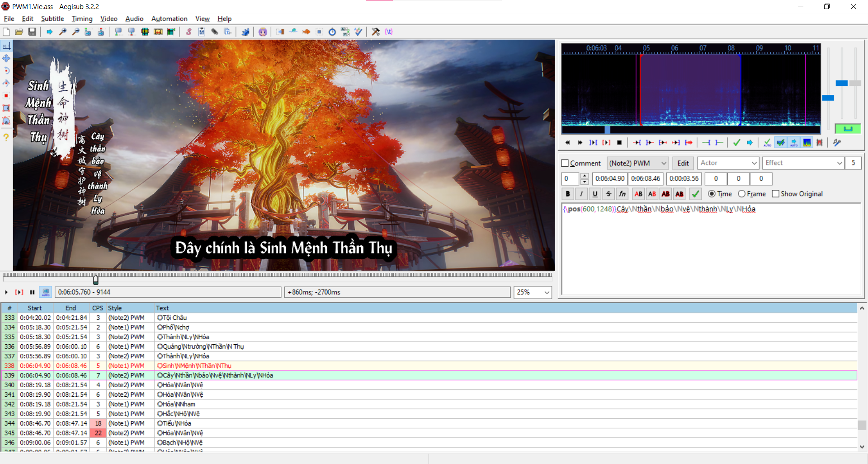Screen dimensions: 868x464
Task: Open the 25% video zoom dropdown
Action: 533,292
